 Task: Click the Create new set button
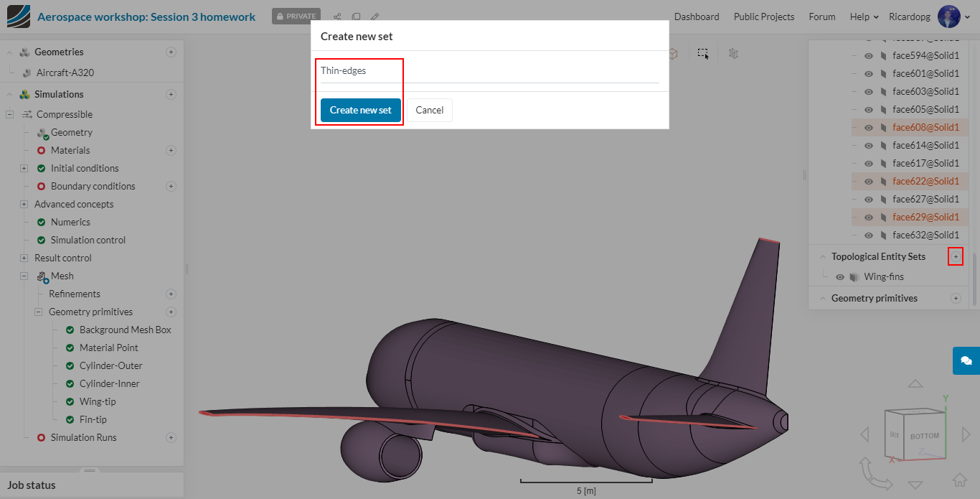pos(360,110)
